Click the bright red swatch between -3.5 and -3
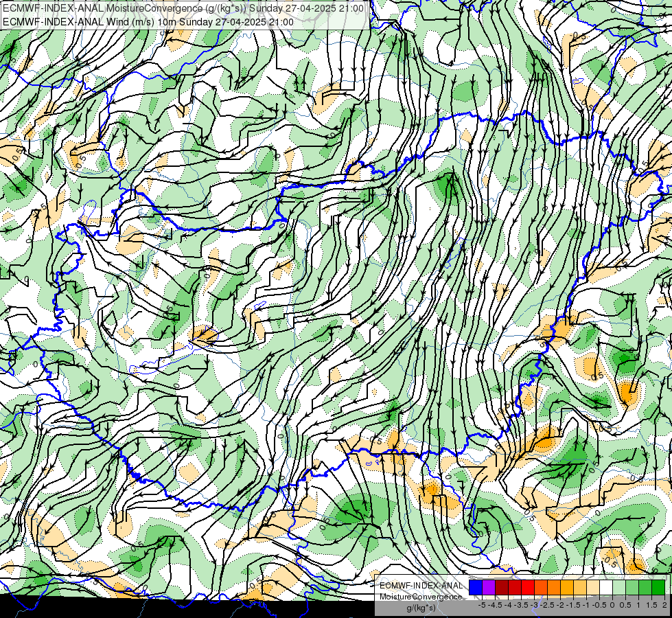672x618 pixels. coord(528,588)
